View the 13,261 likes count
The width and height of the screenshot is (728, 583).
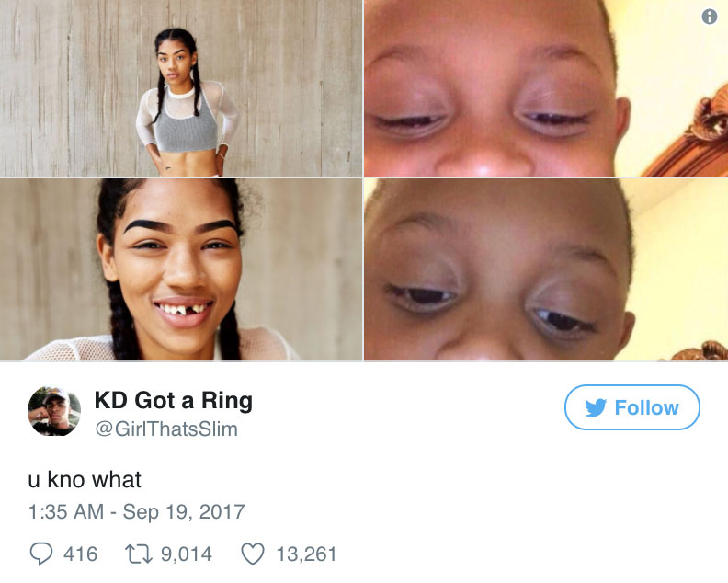[306, 554]
